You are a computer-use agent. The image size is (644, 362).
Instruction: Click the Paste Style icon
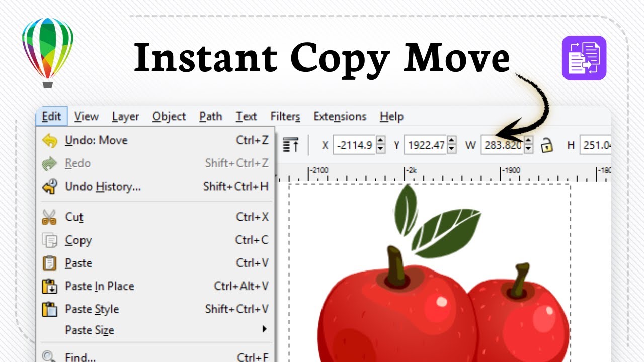[x=49, y=309]
